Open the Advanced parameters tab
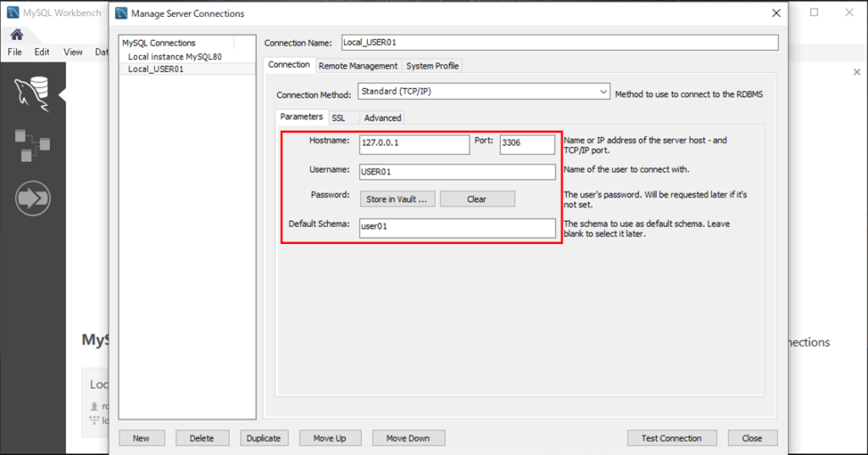Viewport: 868px width, 455px height. click(x=382, y=118)
